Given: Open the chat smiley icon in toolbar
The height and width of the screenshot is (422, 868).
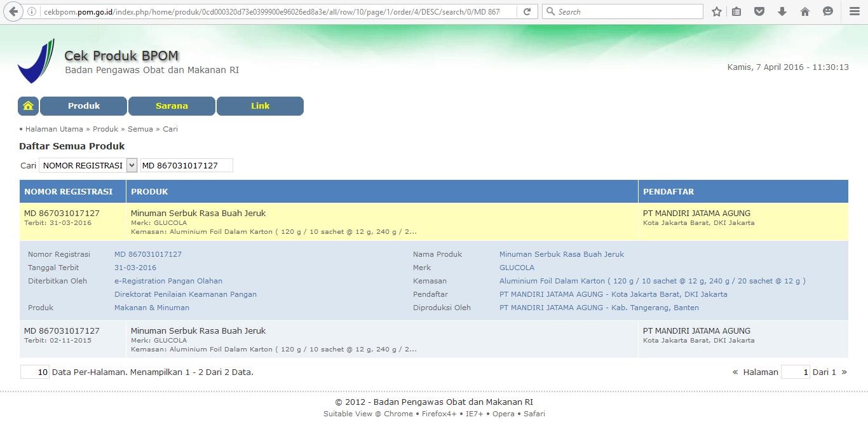Looking at the screenshot, I should click(x=827, y=11).
